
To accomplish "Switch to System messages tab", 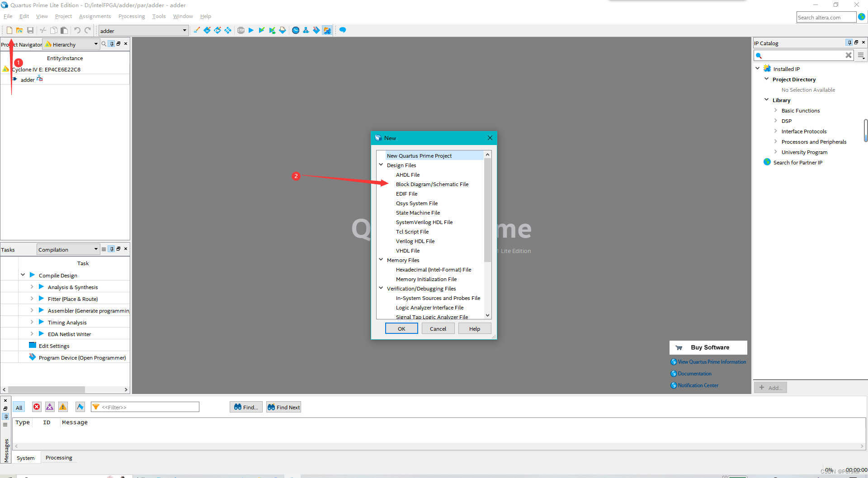I will tap(26, 458).
